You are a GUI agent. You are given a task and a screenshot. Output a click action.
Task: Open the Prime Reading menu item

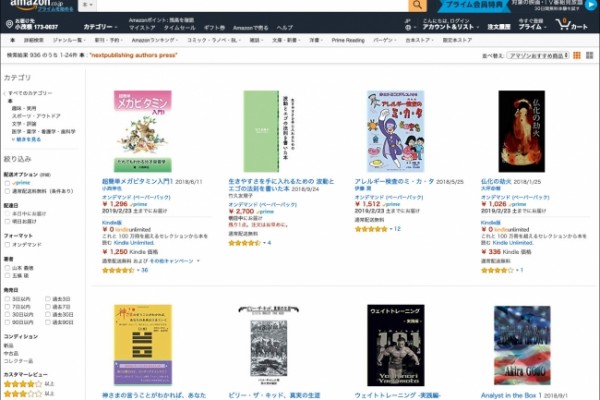[x=348, y=40]
